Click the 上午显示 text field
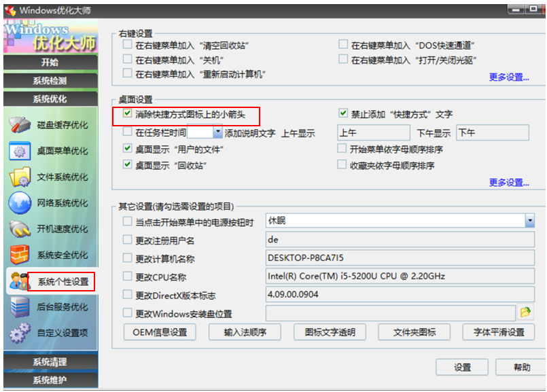 pos(374,133)
